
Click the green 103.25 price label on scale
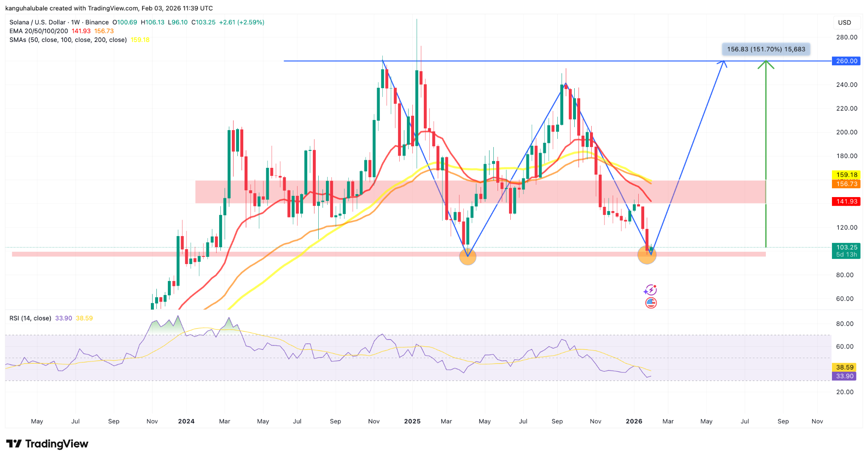[x=846, y=246]
